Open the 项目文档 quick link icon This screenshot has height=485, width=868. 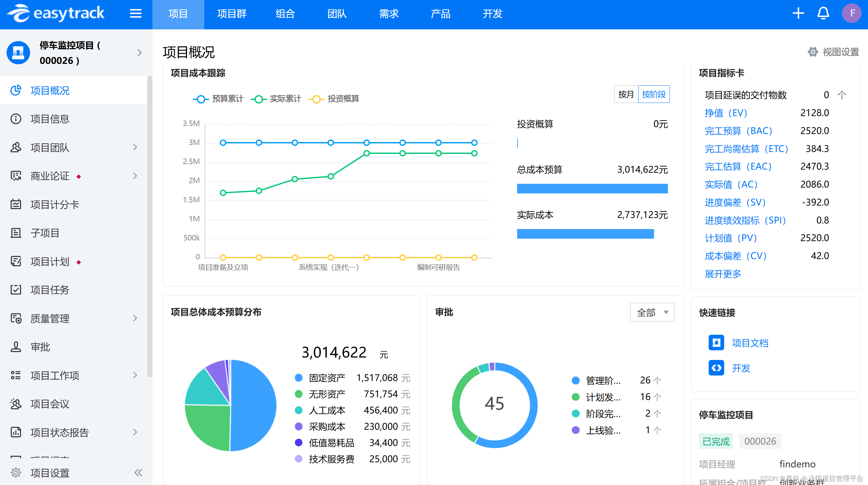tap(716, 343)
